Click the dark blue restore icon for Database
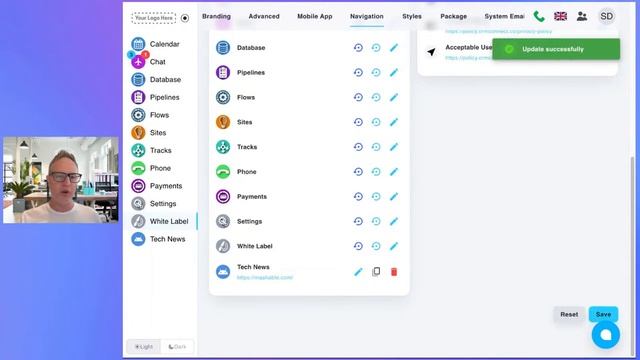 click(x=358, y=48)
